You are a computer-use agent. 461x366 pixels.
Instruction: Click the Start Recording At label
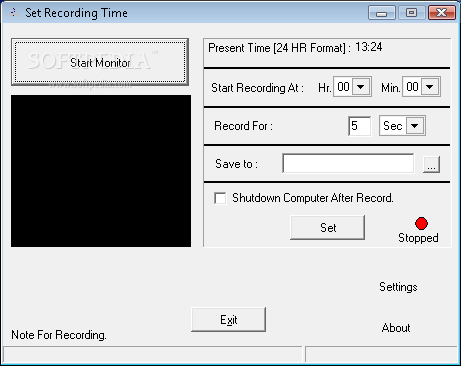257,88
